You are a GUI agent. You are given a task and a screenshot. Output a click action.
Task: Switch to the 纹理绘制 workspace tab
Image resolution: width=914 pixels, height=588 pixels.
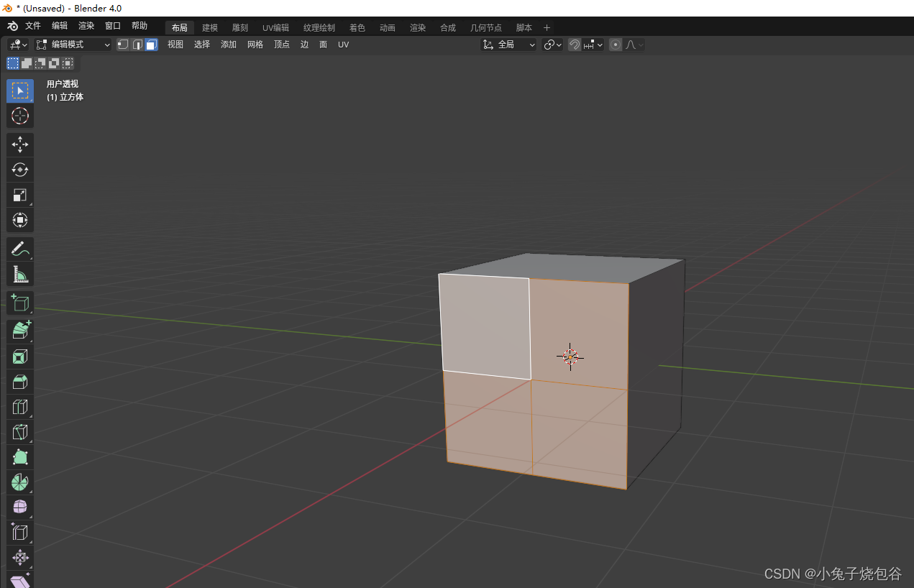pyautogui.click(x=319, y=28)
